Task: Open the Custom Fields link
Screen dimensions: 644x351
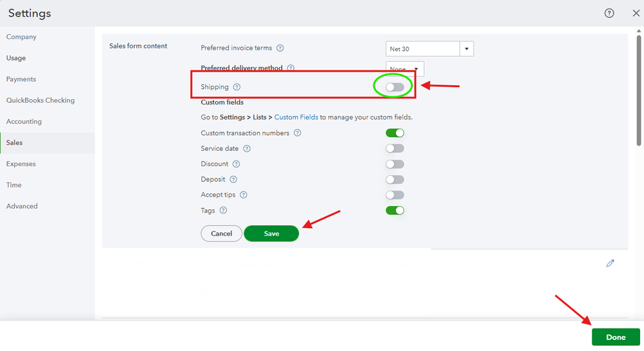Action: (296, 118)
